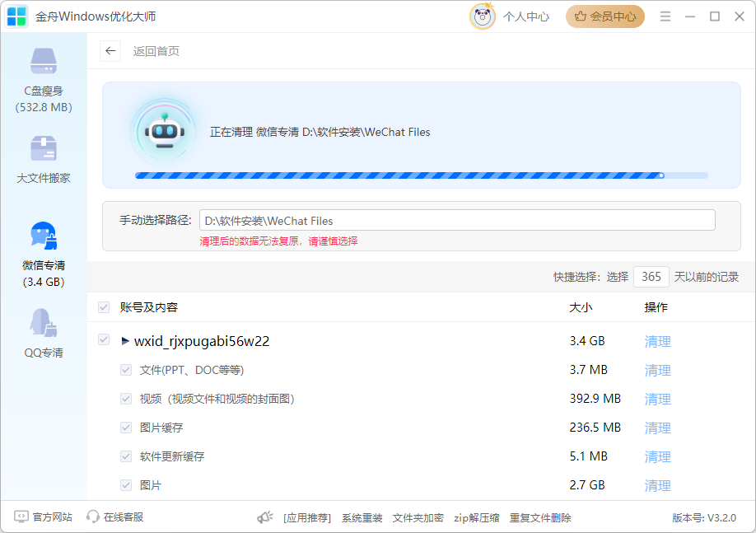756x533 pixels.
Task: Click the back arrow to 返回首页
Action: pos(110,50)
